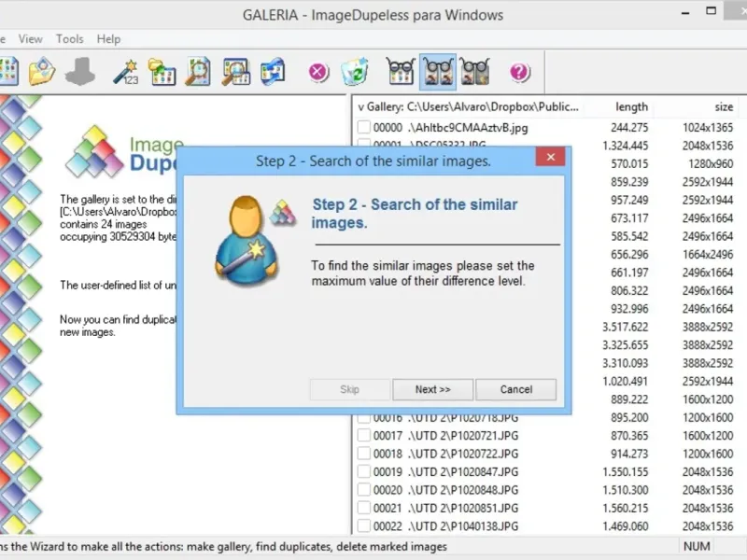747x560 pixels.
Task: Open a gallery with the folder icon
Action: coord(42,72)
